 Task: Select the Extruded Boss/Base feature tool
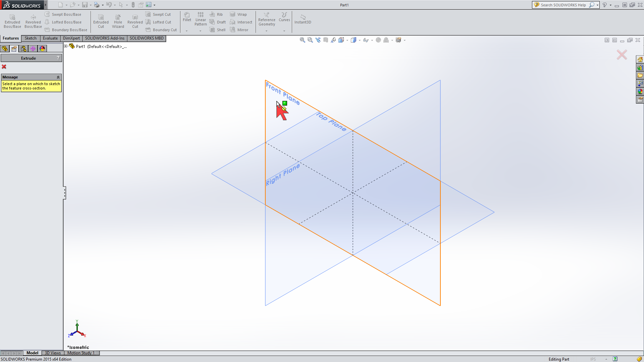tap(12, 20)
